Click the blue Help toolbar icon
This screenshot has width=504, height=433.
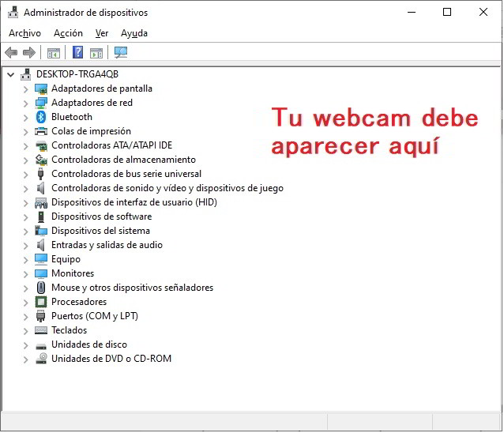coord(77,53)
